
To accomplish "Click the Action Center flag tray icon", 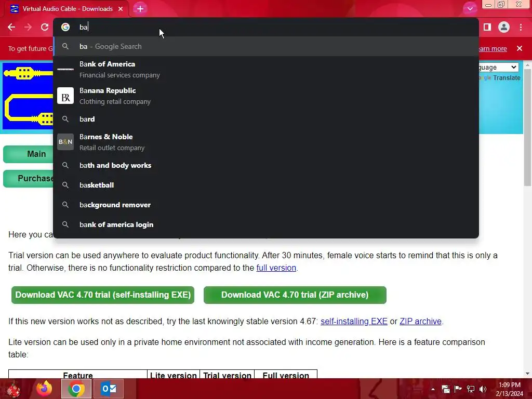I will pyautogui.click(x=458, y=389).
